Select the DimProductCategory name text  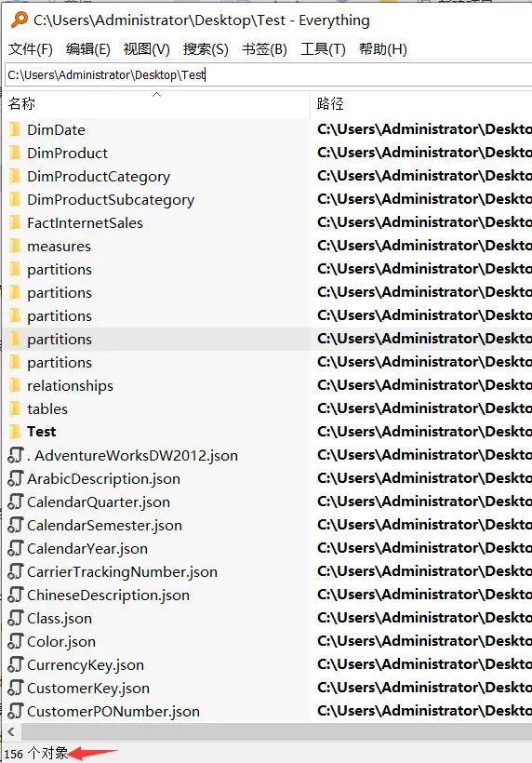(99, 177)
